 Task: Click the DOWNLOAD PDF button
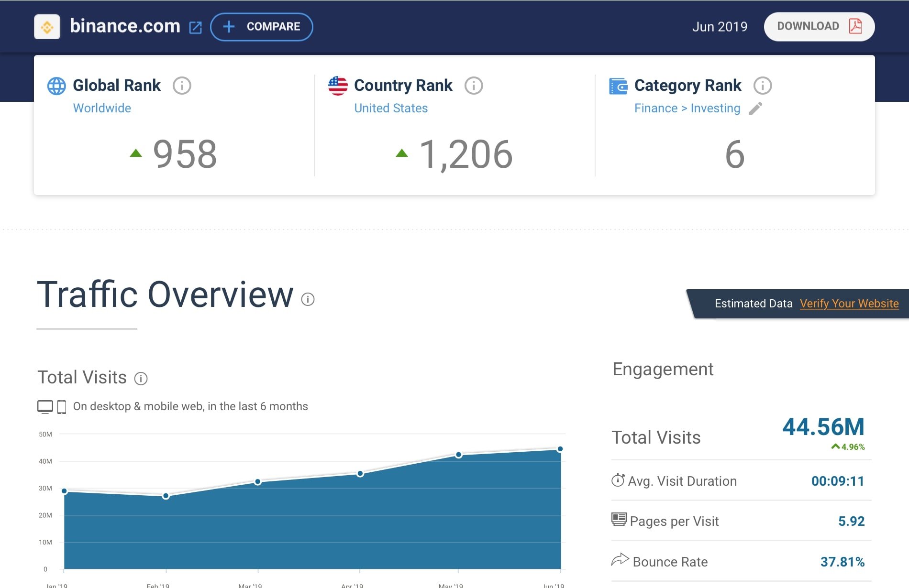[x=819, y=26]
